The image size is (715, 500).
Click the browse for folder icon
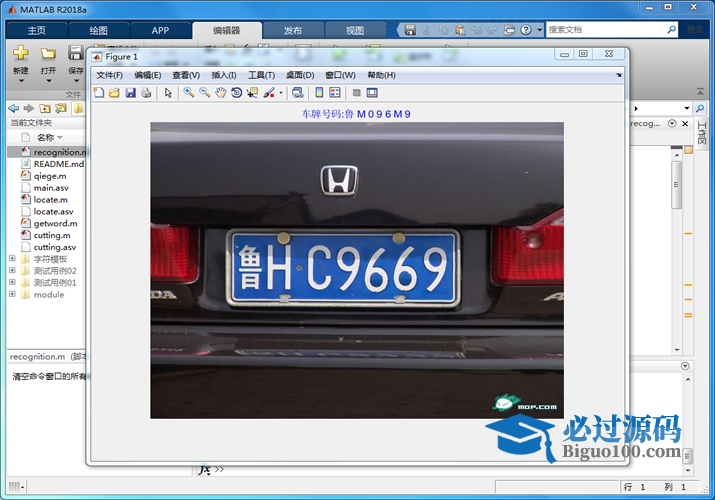[x=61, y=108]
